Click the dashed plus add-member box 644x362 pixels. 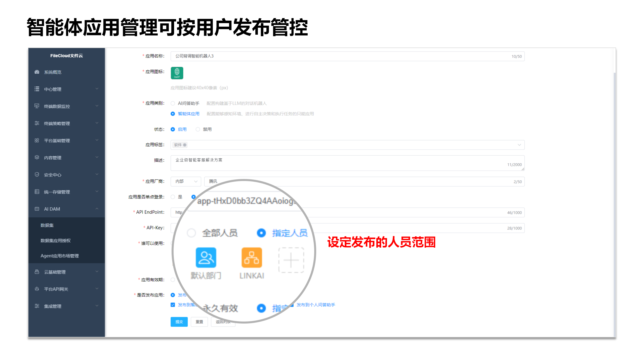pyautogui.click(x=291, y=260)
